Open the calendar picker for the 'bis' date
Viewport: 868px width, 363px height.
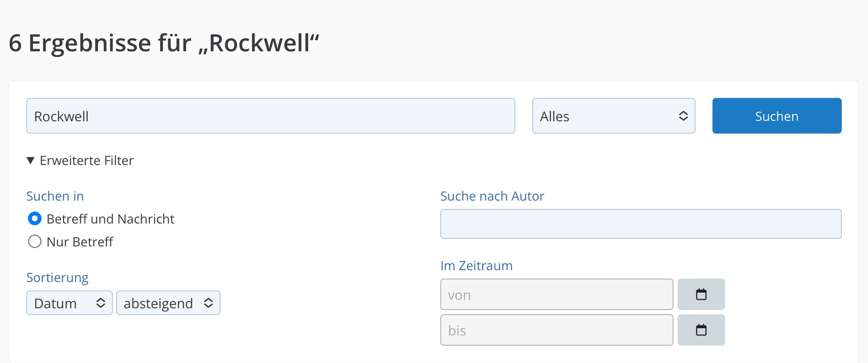click(701, 330)
